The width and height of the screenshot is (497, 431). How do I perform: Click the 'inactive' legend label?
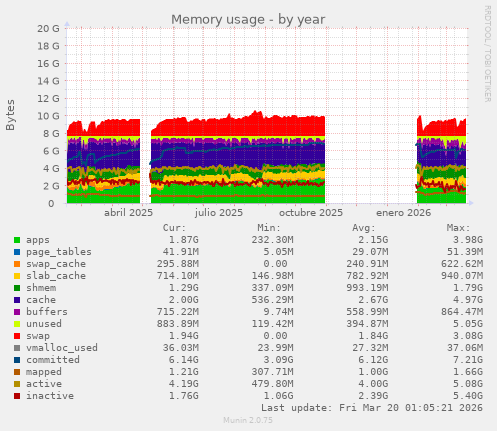[50, 396]
